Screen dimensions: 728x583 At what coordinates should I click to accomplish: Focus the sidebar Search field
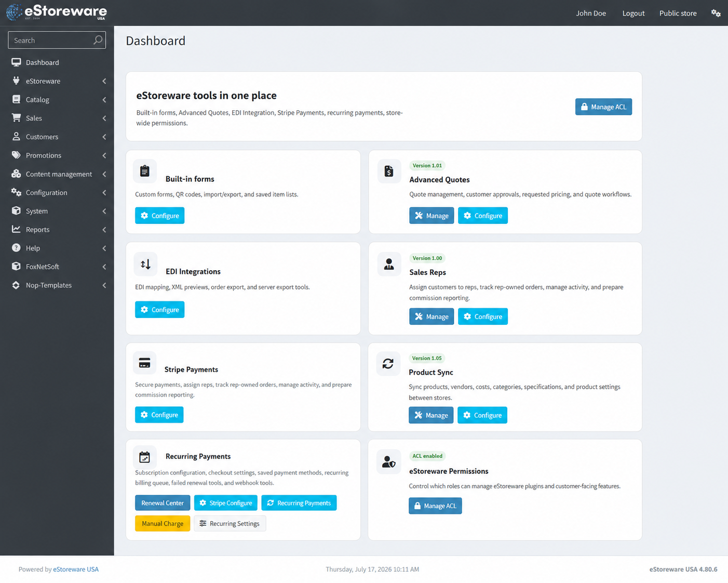coord(57,40)
